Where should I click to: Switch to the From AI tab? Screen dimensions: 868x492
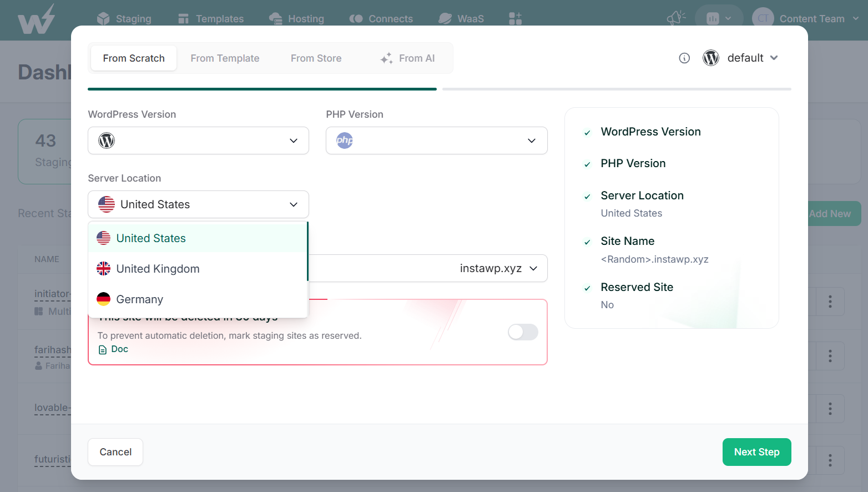tap(407, 58)
